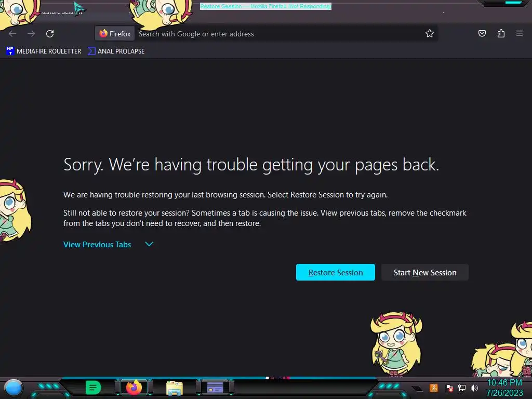
Task: Click the Firefox identity badge in the address bar
Action: point(115,34)
